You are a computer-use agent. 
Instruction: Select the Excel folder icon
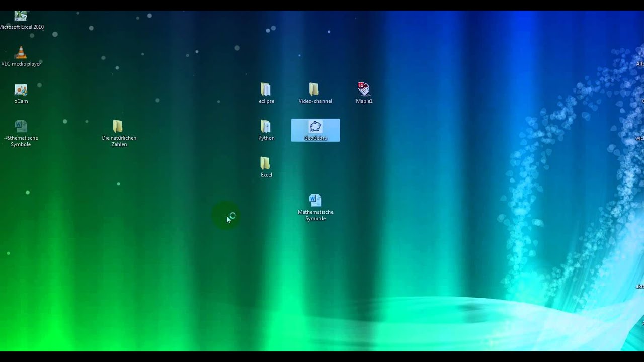266,167
